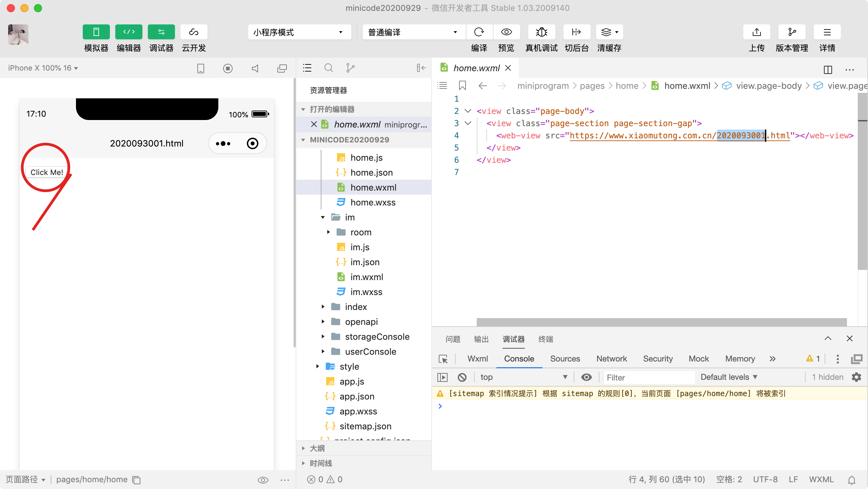Click the 真机调试 bug icon
The image size is (868, 489).
pyautogui.click(x=541, y=32)
